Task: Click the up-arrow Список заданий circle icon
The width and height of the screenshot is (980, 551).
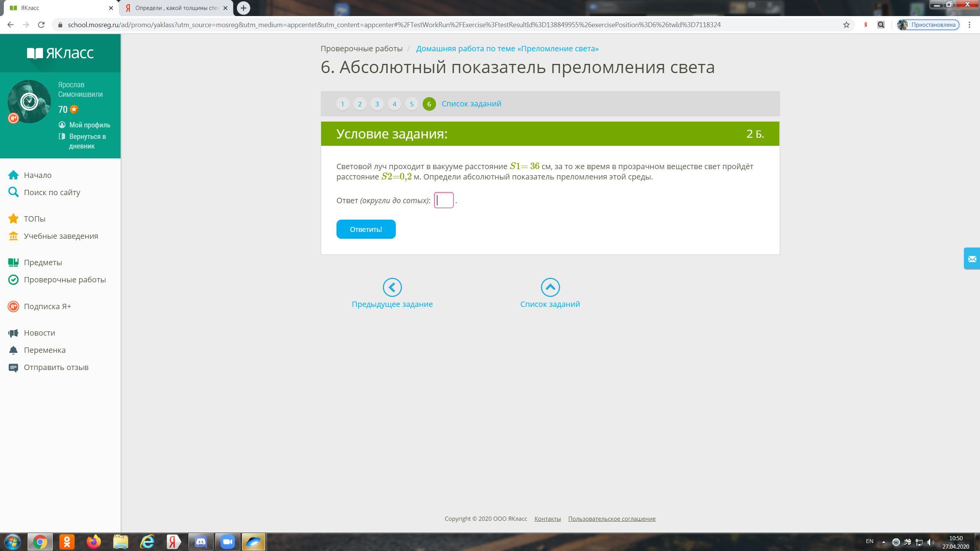Action: [550, 287]
